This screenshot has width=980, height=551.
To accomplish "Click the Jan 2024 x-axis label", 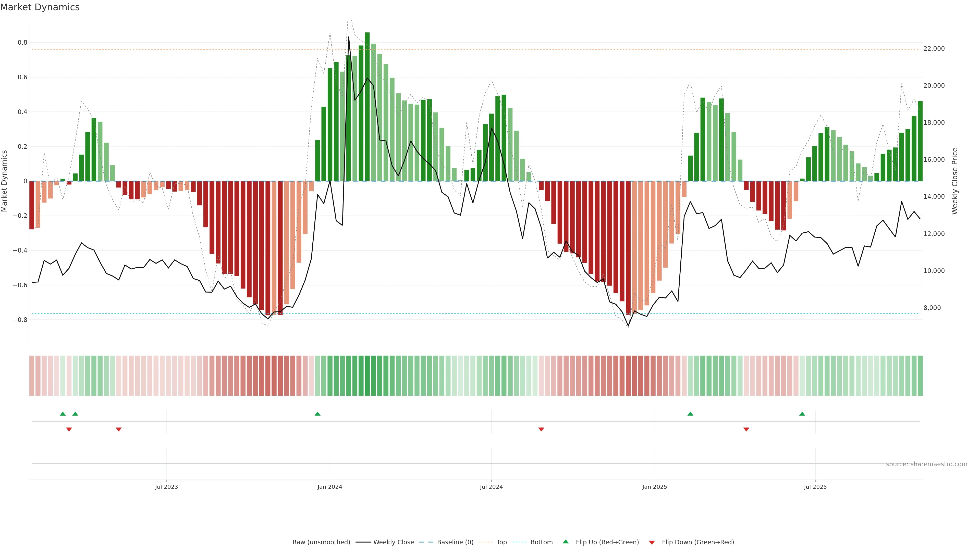I will click(x=329, y=487).
